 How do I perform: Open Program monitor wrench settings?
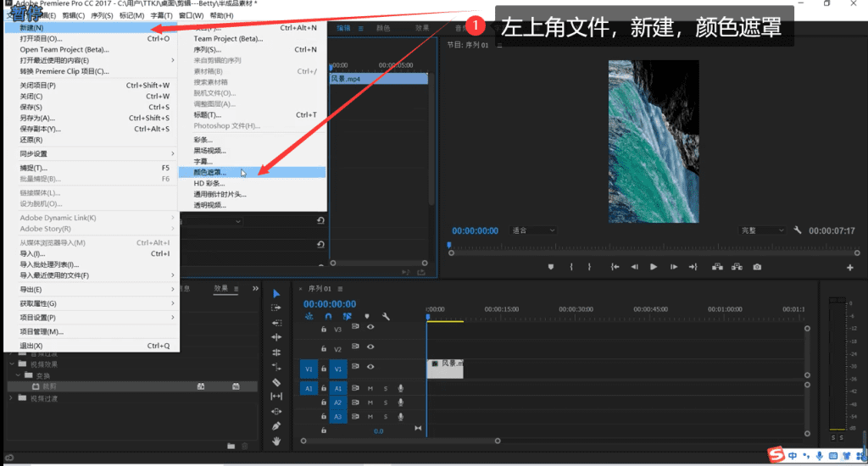pyautogui.click(x=797, y=230)
